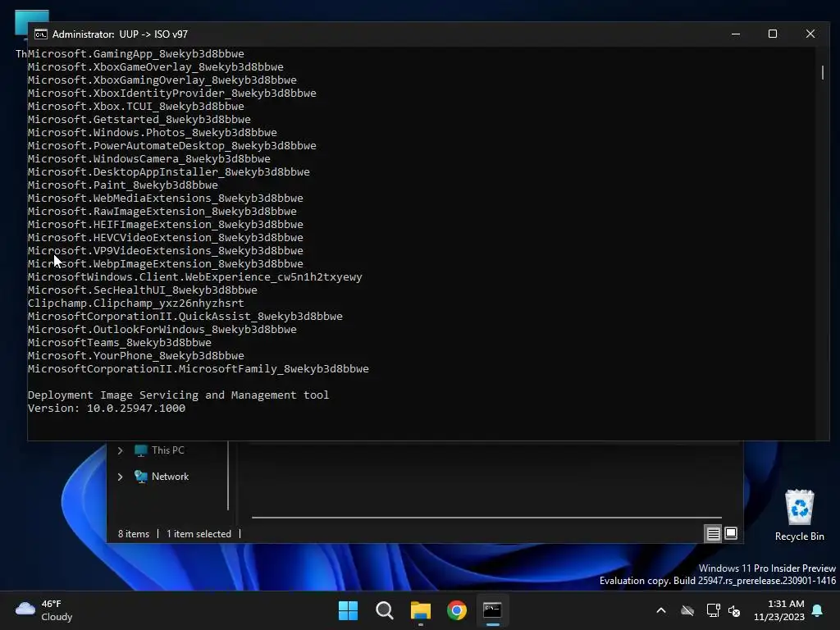Click the Microsoft.YourPhone line
Viewport: 840px width, 630px height.
point(136,356)
